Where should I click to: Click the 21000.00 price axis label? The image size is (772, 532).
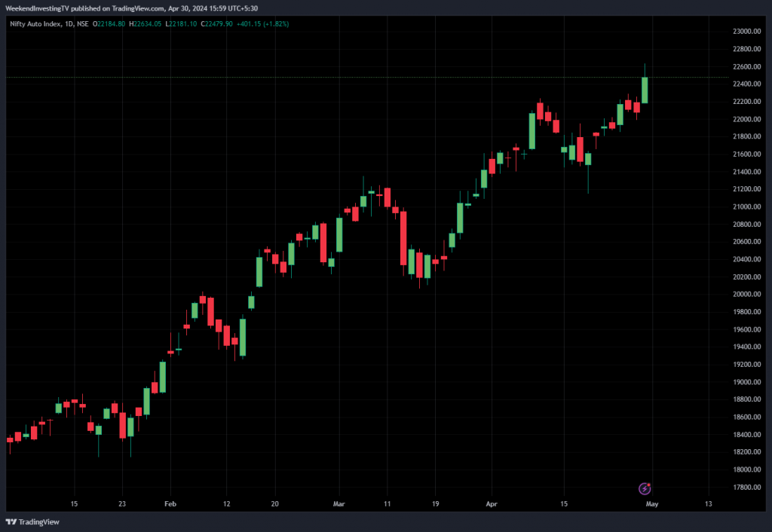[746, 206]
